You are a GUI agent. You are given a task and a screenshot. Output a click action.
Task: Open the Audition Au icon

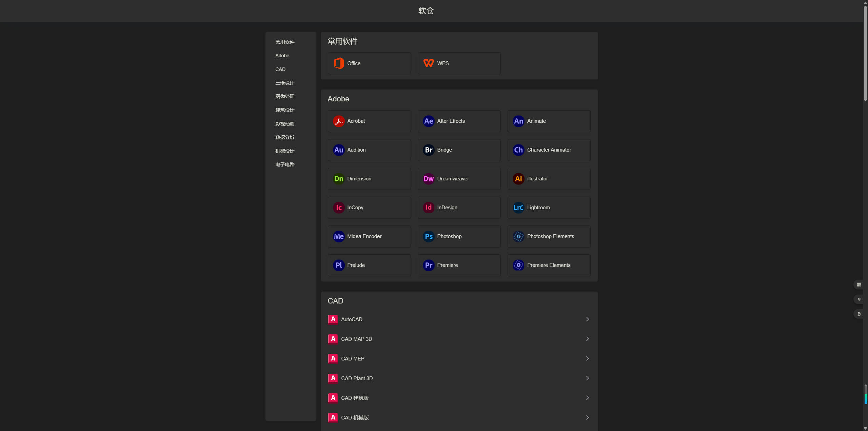click(x=338, y=150)
